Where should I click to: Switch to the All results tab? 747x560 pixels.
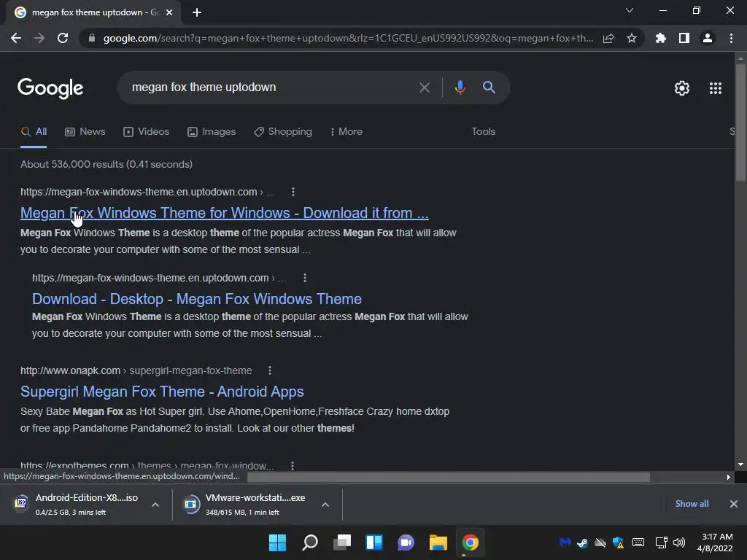pyautogui.click(x=34, y=132)
